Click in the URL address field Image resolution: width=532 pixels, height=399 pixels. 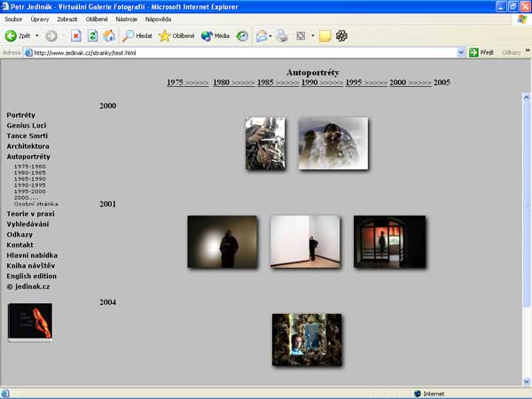pos(239,52)
